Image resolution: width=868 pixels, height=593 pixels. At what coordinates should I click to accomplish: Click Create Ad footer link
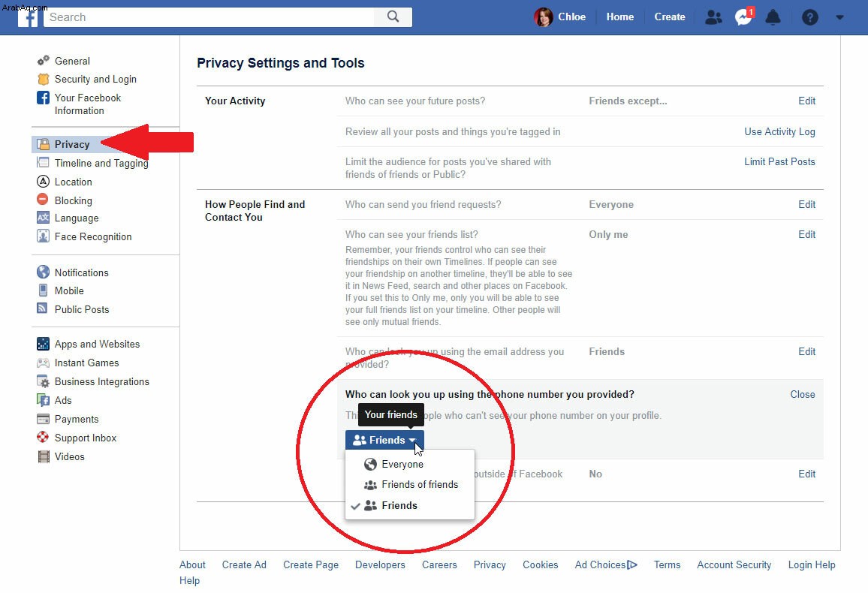click(x=244, y=564)
